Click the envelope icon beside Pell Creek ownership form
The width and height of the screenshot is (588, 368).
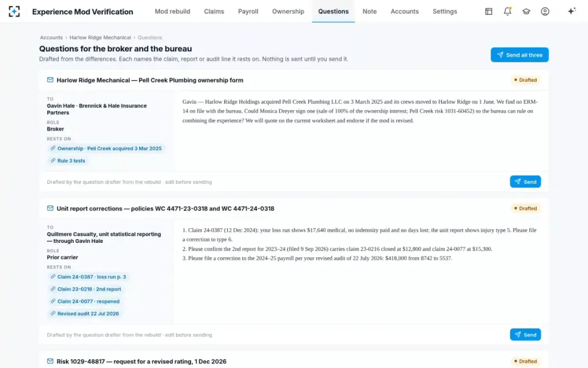pyautogui.click(x=50, y=80)
